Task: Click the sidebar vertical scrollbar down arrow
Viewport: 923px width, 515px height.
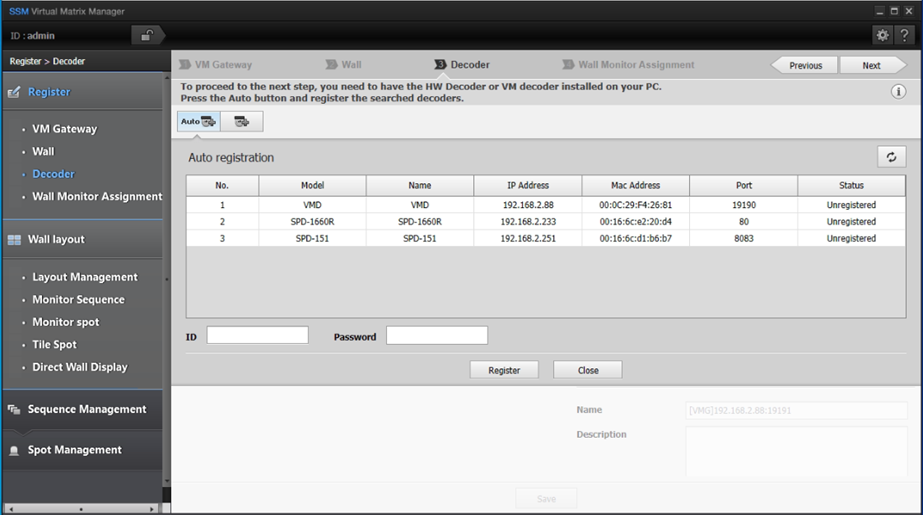Action: (167, 481)
